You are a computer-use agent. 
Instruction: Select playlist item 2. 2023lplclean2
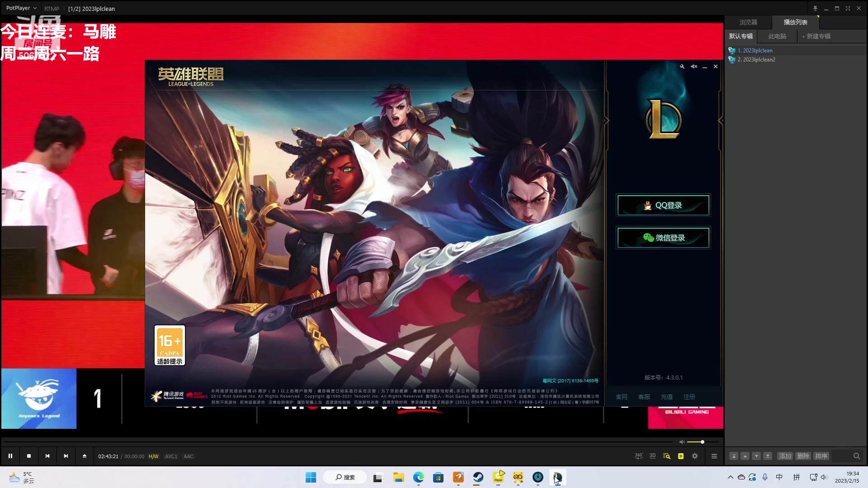795,60
